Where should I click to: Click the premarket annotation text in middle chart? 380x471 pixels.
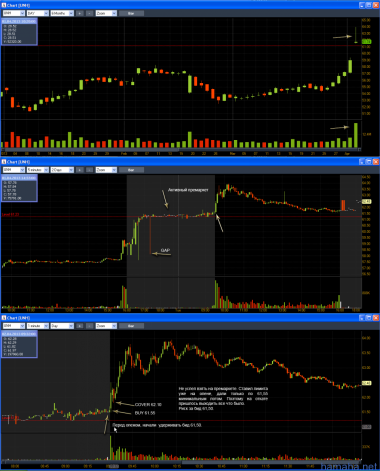(x=188, y=190)
